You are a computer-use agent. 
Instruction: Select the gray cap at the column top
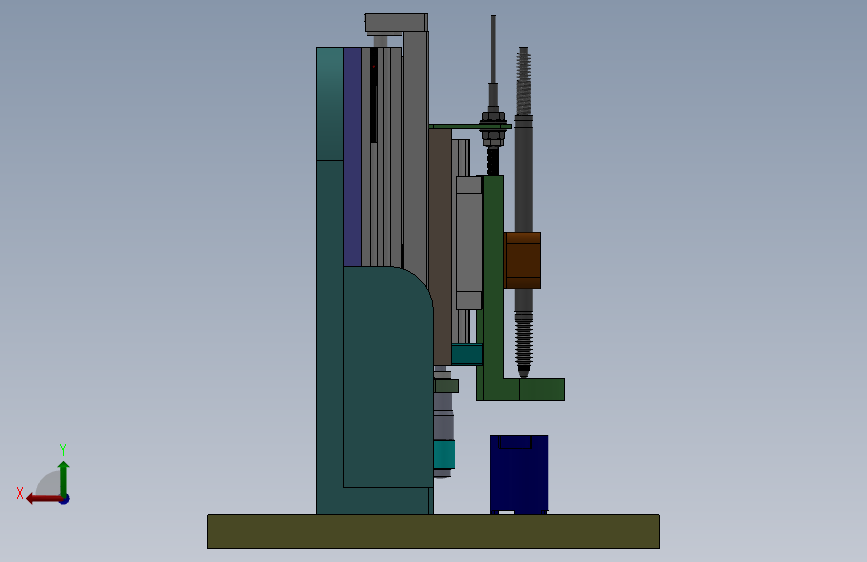(396, 23)
